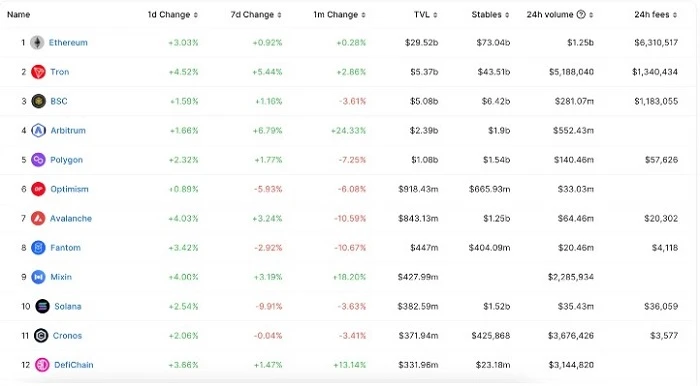Click the Avalanche logo icon
This screenshot has width=700, height=386.
[x=38, y=219]
